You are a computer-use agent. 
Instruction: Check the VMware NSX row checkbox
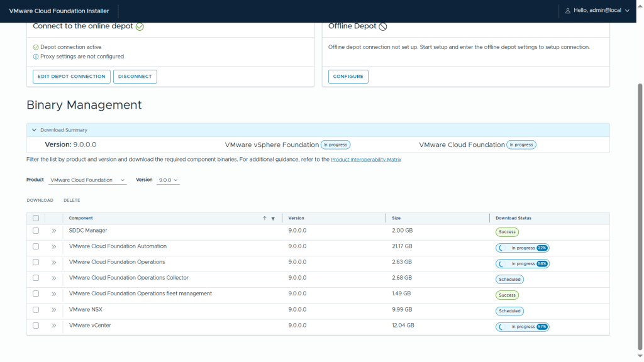(x=36, y=310)
